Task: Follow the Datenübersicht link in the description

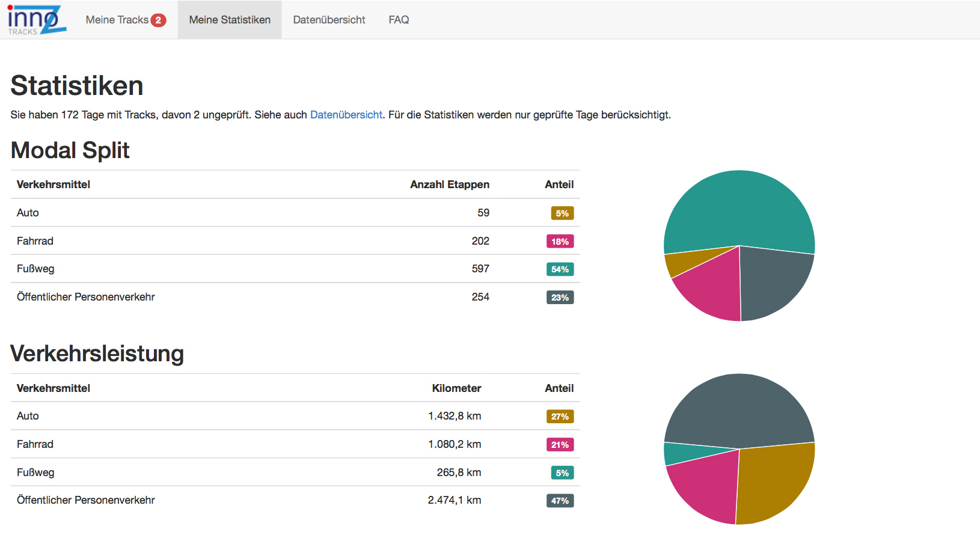Action: point(346,115)
